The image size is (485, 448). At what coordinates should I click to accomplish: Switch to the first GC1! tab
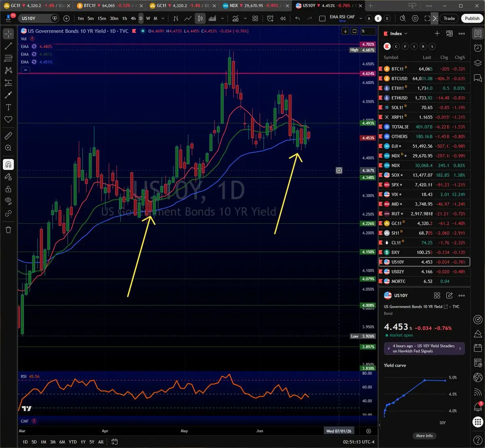pos(37,6)
